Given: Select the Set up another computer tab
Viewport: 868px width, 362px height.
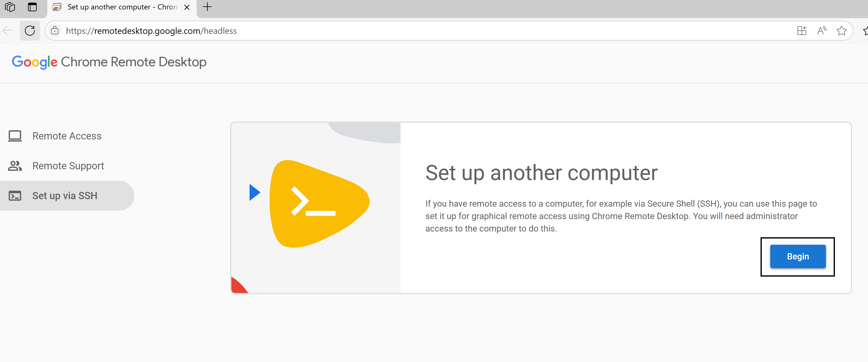Looking at the screenshot, I should pyautogui.click(x=121, y=7).
